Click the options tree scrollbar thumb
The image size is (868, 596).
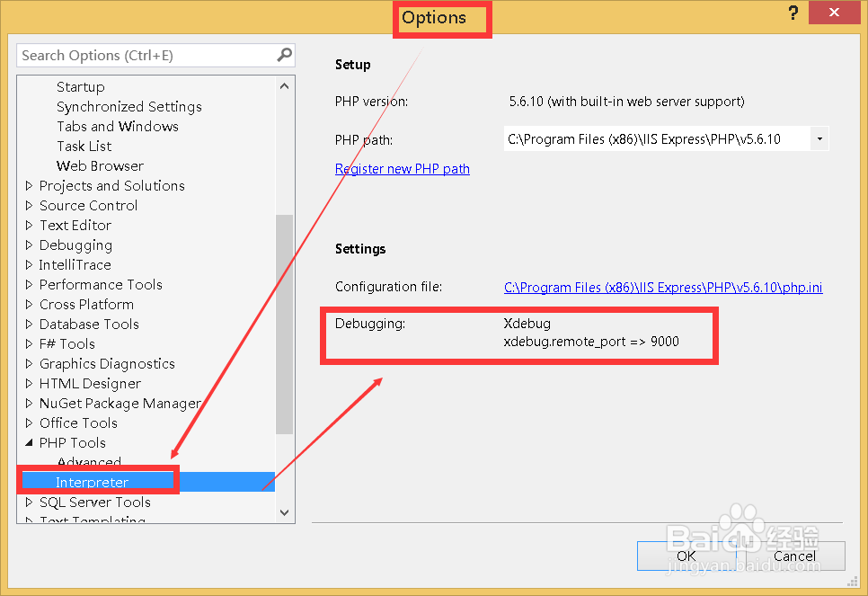285,324
